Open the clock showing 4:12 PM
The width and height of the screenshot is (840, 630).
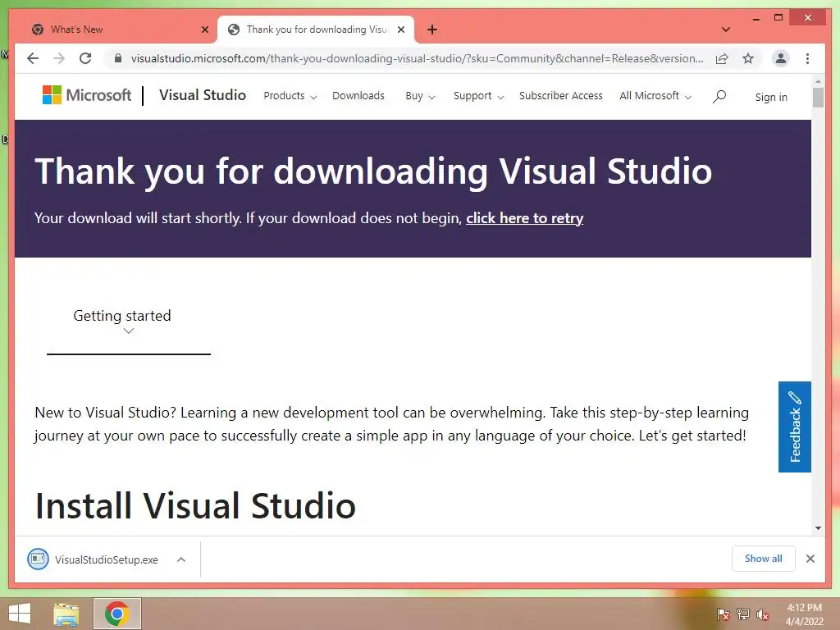pos(804,614)
